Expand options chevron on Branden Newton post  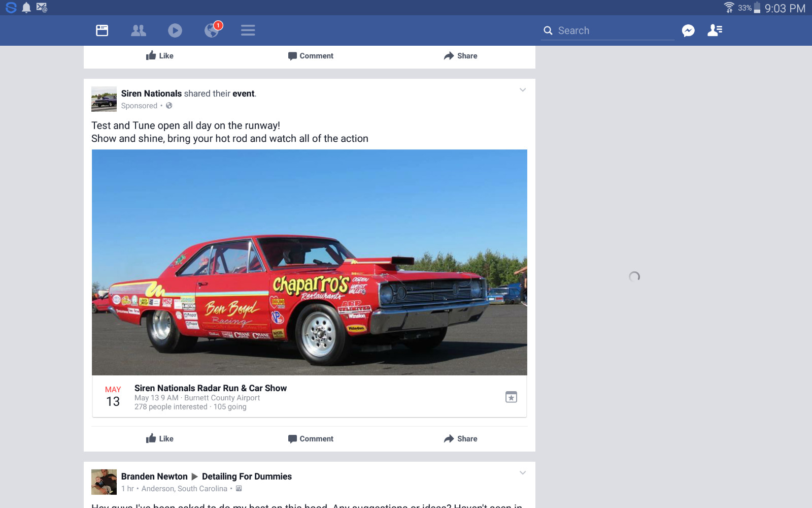pyautogui.click(x=523, y=473)
